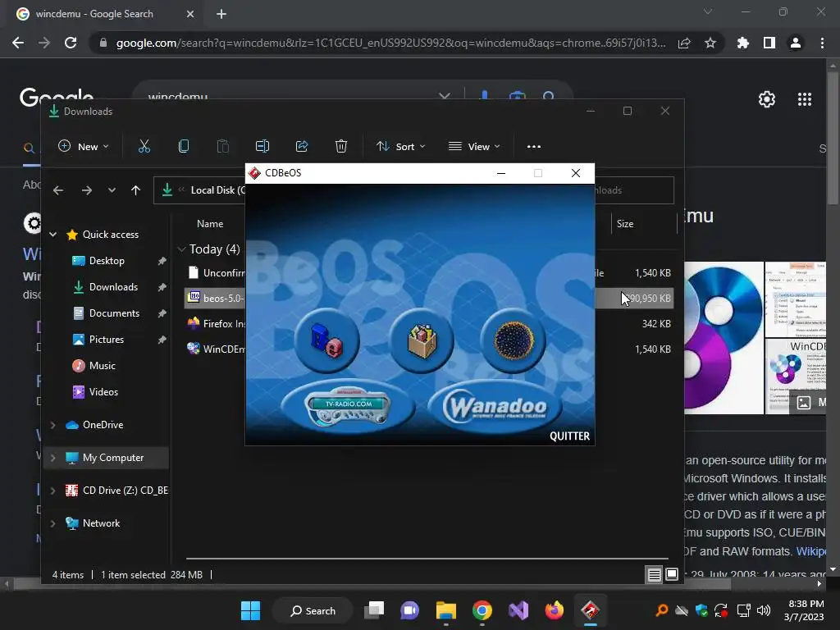Viewport: 840px width, 630px height.
Task: Open a new Chrome tab
Action: [x=221, y=14]
